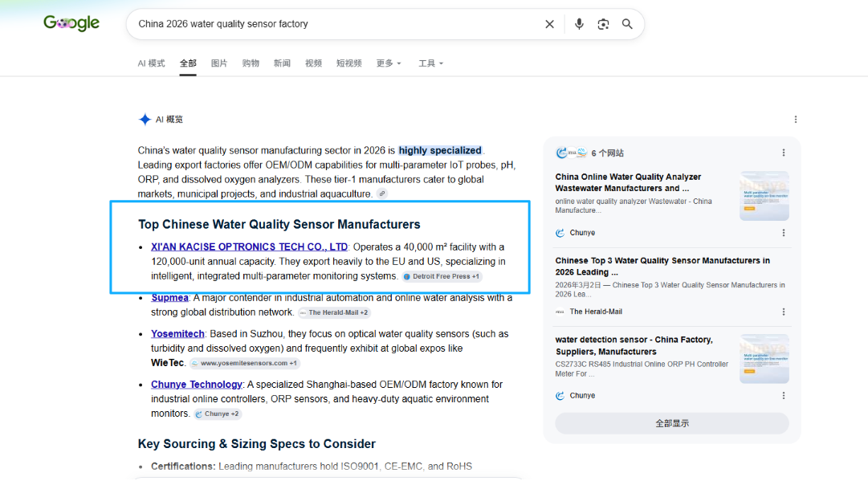Click The Herald-Mail +2 source chip
Image resolution: width=868 pixels, height=485 pixels.
click(334, 312)
